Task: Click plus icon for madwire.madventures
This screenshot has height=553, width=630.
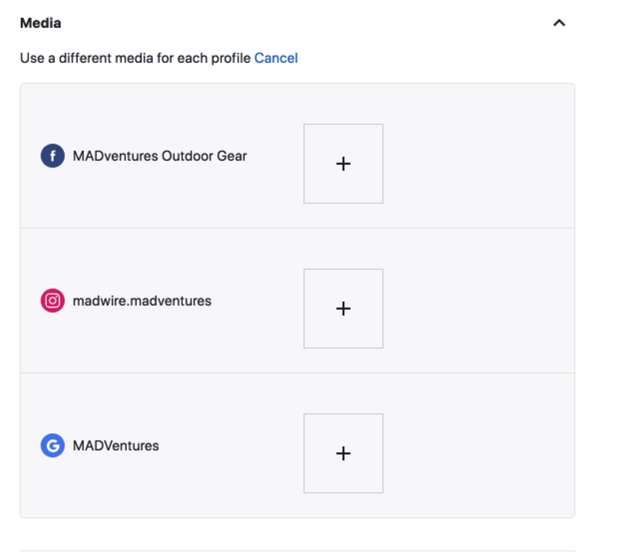Action: point(343,309)
